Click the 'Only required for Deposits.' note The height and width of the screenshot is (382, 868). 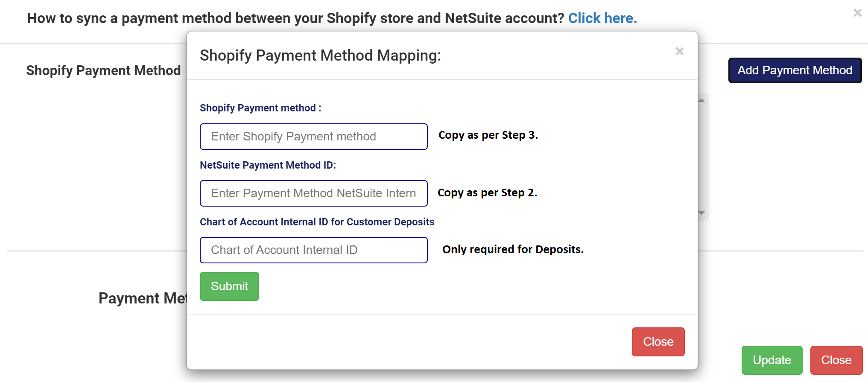coord(513,249)
